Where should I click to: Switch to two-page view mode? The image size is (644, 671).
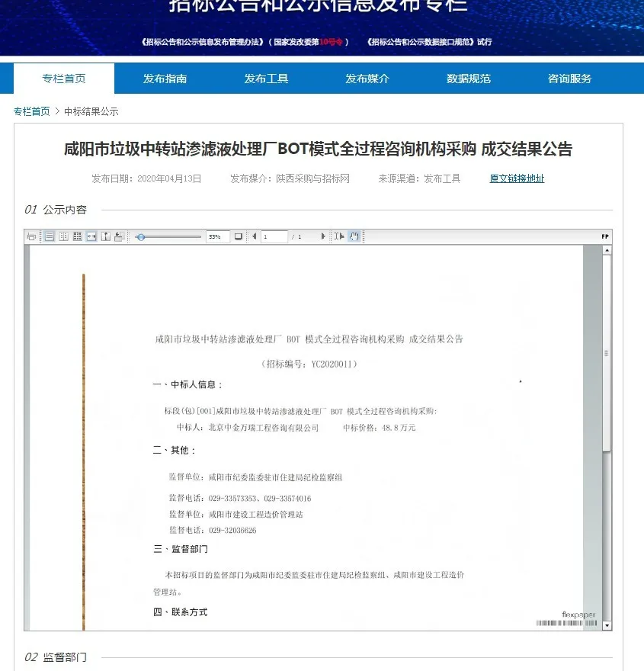[63, 237]
